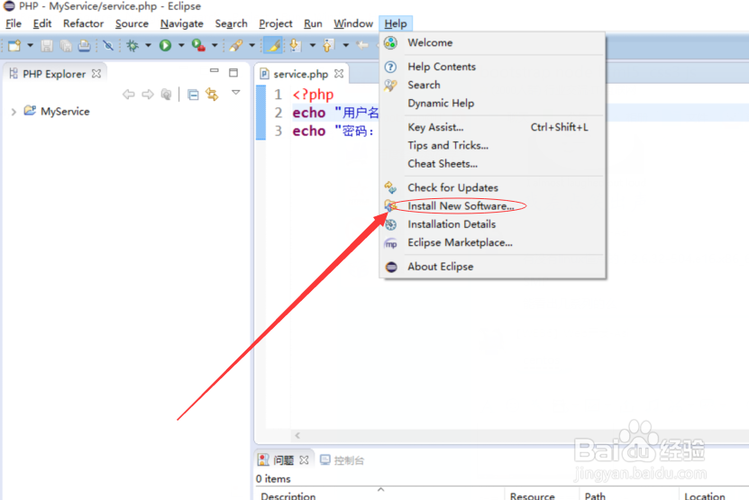This screenshot has width=749, height=500.
Task: Click Collapse All in PHP Explorer
Action: click(x=193, y=95)
